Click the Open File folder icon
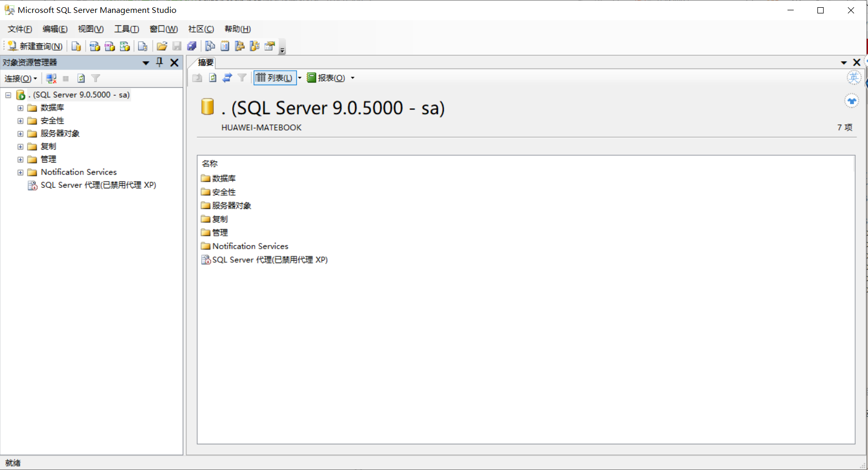This screenshot has width=868, height=470. click(x=162, y=46)
